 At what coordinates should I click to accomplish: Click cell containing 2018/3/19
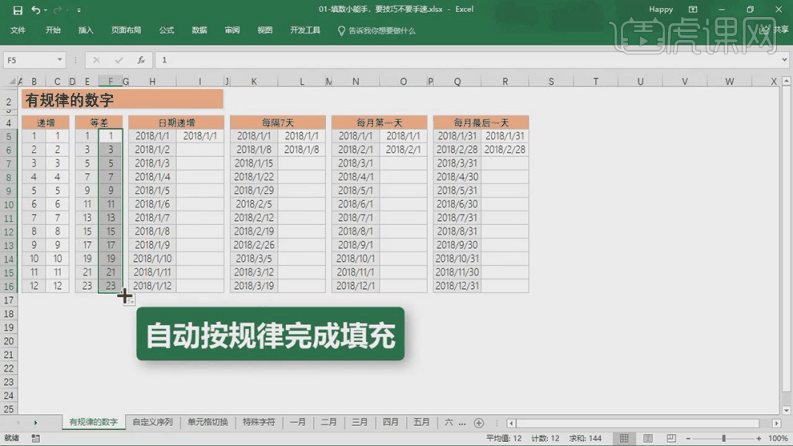coord(254,286)
